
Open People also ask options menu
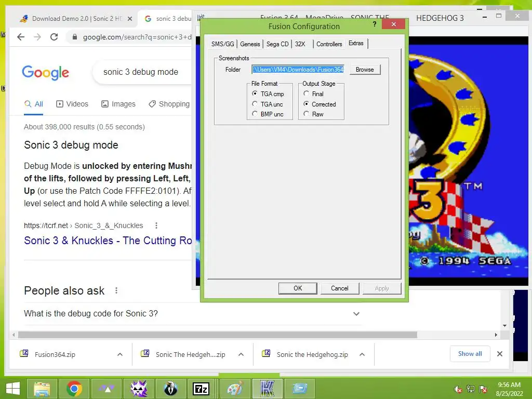[116, 291]
